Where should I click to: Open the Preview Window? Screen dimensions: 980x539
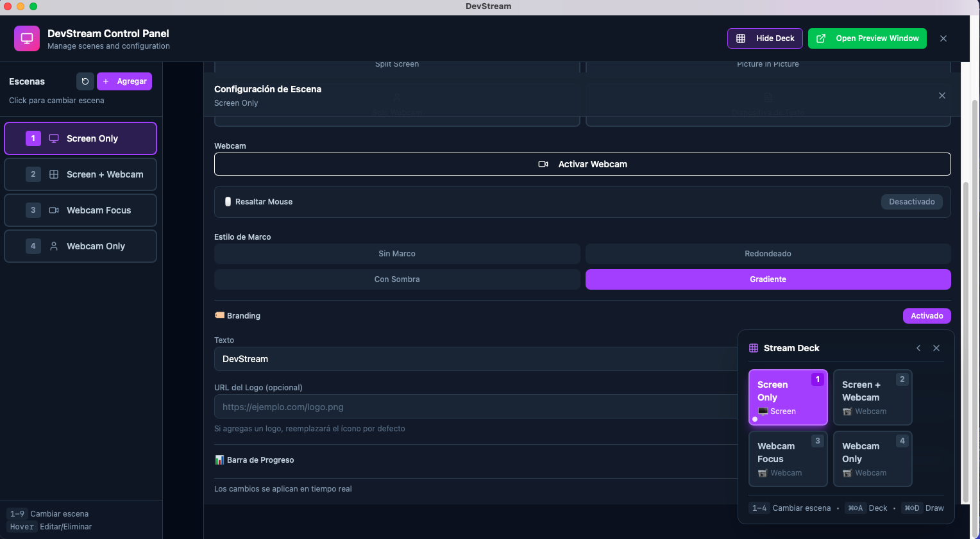[867, 38]
